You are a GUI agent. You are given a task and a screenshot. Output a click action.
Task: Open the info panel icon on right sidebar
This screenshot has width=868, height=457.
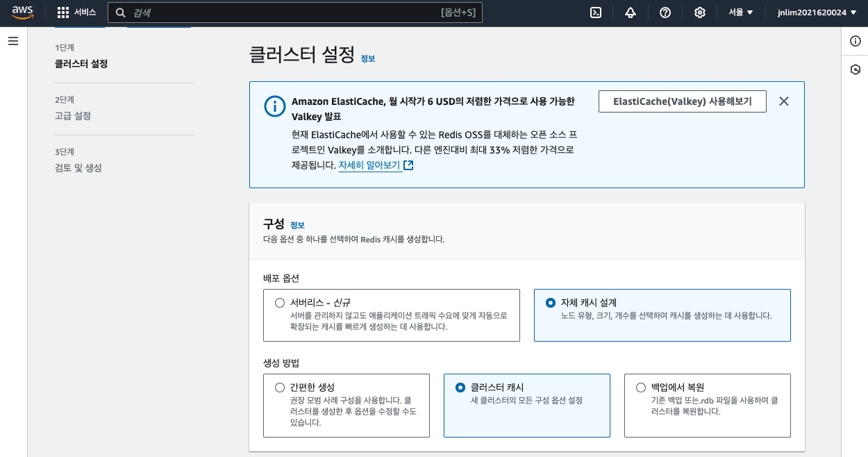(856, 42)
